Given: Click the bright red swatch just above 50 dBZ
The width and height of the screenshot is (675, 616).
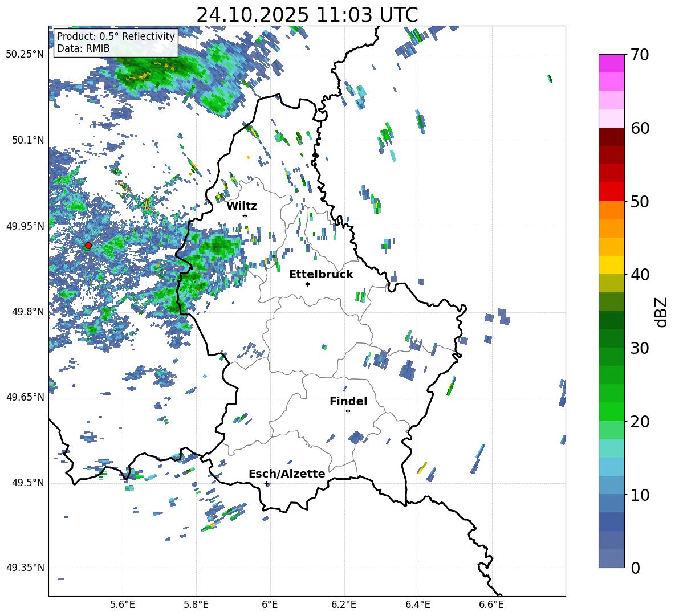Looking at the screenshot, I should click(x=611, y=192).
